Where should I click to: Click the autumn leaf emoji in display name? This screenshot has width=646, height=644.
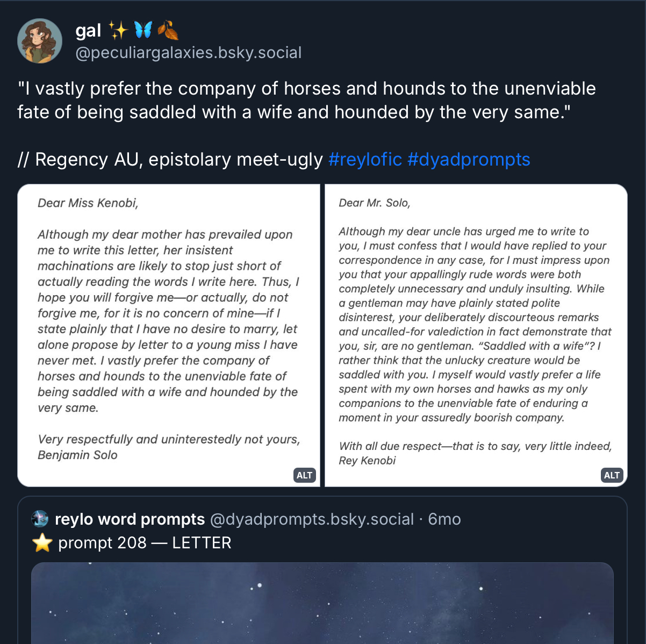point(168,30)
